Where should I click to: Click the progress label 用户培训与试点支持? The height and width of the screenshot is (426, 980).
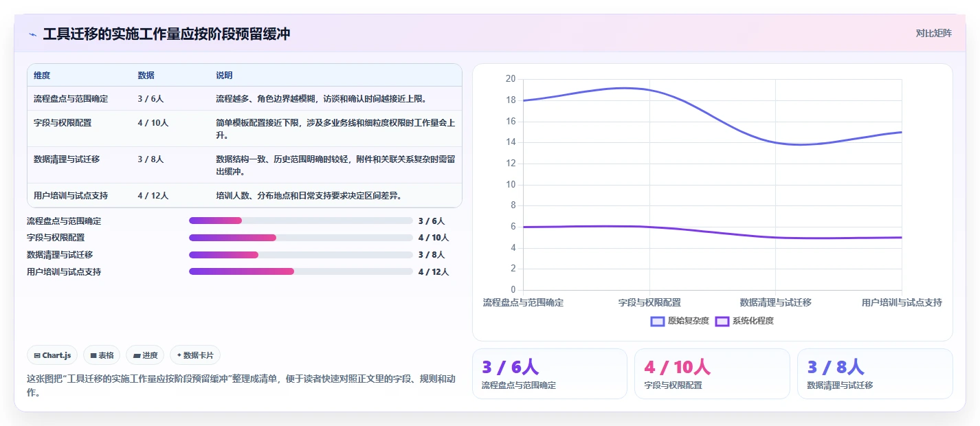(64, 272)
